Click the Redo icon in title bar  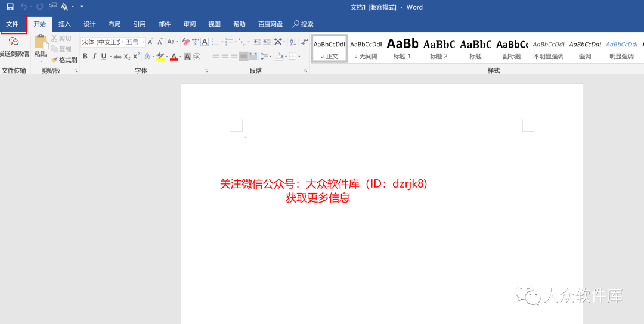[x=39, y=7]
